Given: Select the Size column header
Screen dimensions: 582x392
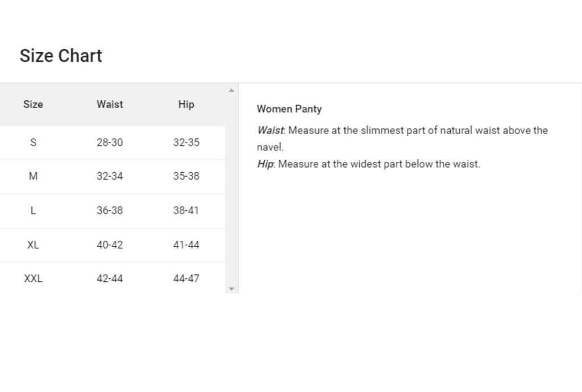Looking at the screenshot, I should tap(33, 104).
